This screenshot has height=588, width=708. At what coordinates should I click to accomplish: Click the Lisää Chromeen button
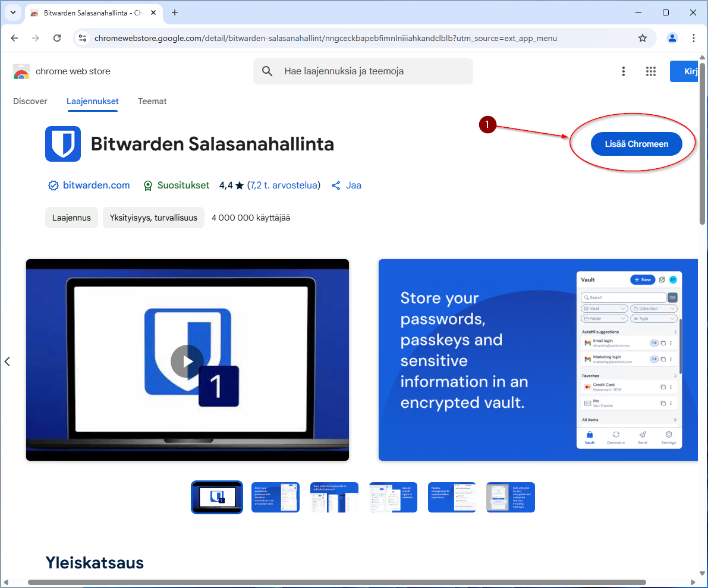(x=636, y=144)
